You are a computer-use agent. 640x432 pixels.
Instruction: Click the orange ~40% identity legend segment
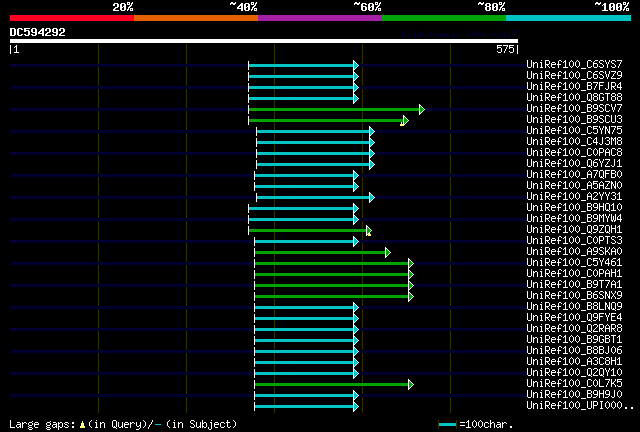[196, 18]
